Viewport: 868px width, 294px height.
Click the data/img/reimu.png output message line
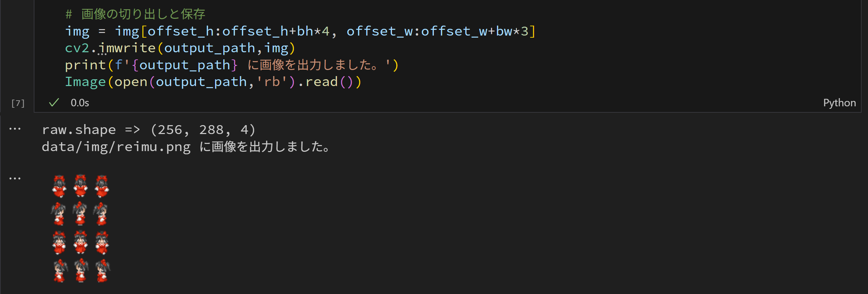tap(186, 147)
